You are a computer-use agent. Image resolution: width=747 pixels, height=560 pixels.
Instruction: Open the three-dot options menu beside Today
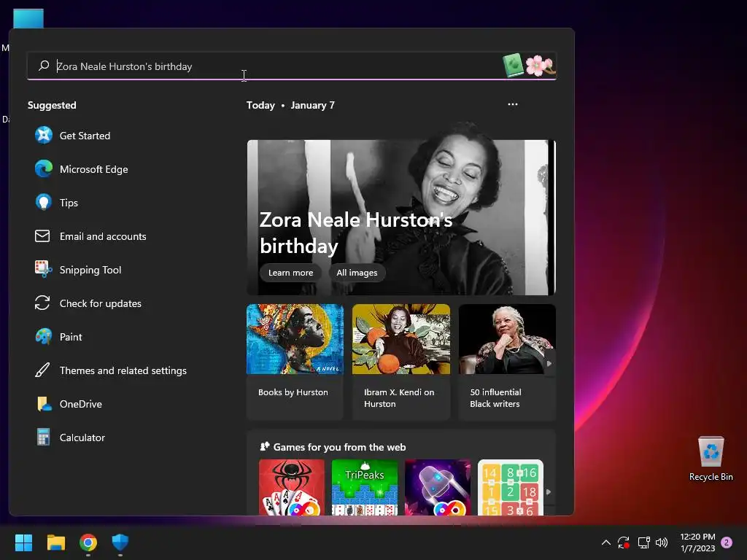point(513,104)
